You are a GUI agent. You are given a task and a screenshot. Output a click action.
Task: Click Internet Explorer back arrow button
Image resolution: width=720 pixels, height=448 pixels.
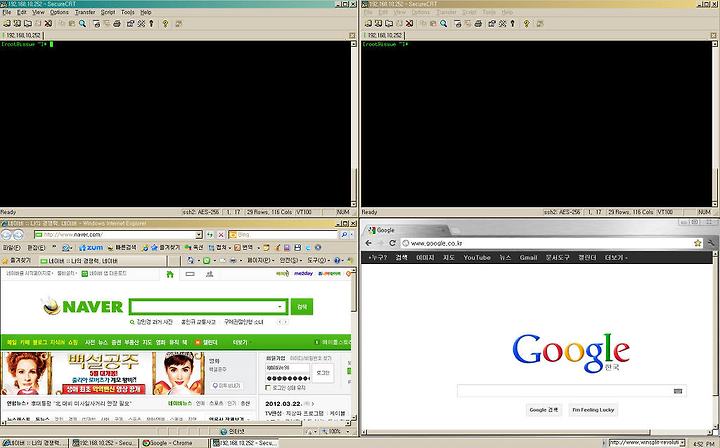(x=6, y=235)
